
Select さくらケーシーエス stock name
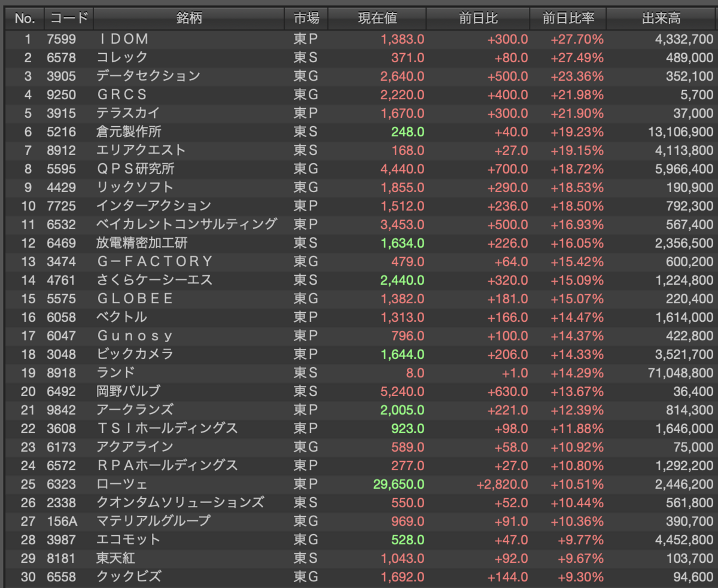coord(154,280)
